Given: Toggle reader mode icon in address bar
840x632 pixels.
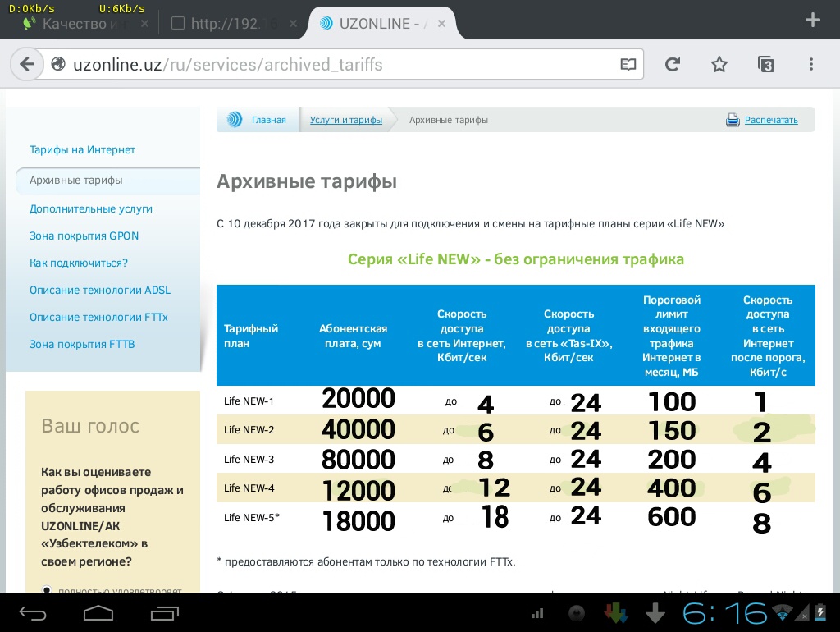Looking at the screenshot, I should tap(628, 64).
